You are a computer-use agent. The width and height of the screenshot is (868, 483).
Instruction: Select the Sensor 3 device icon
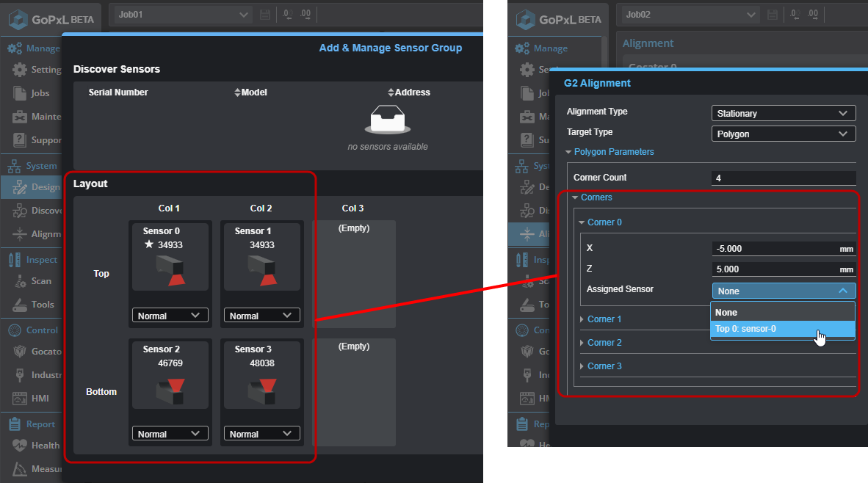point(261,390)
